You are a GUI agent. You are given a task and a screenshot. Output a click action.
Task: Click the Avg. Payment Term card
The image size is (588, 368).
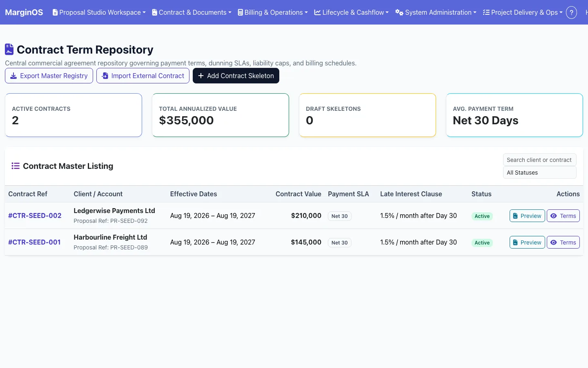tap(514, 115)
